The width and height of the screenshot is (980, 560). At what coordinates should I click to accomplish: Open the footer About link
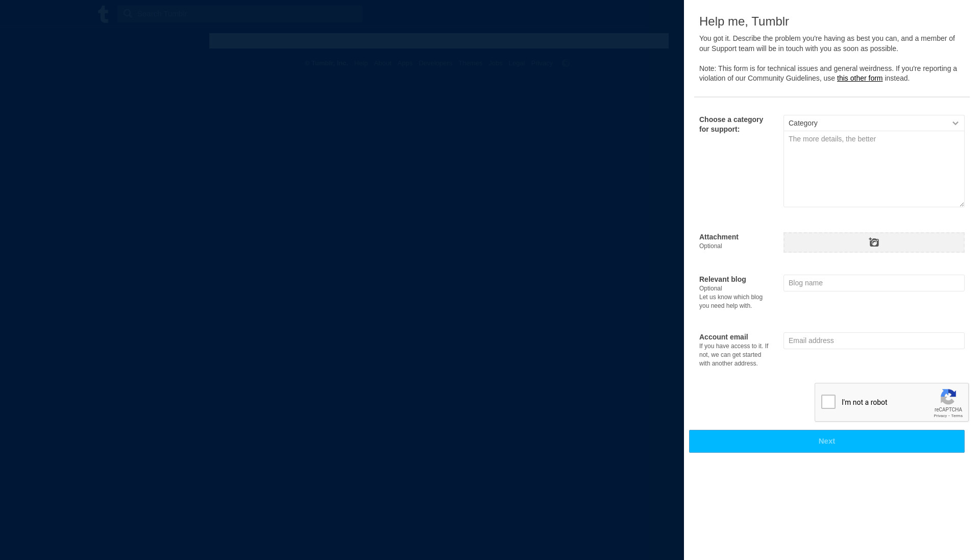click(382, 63)
